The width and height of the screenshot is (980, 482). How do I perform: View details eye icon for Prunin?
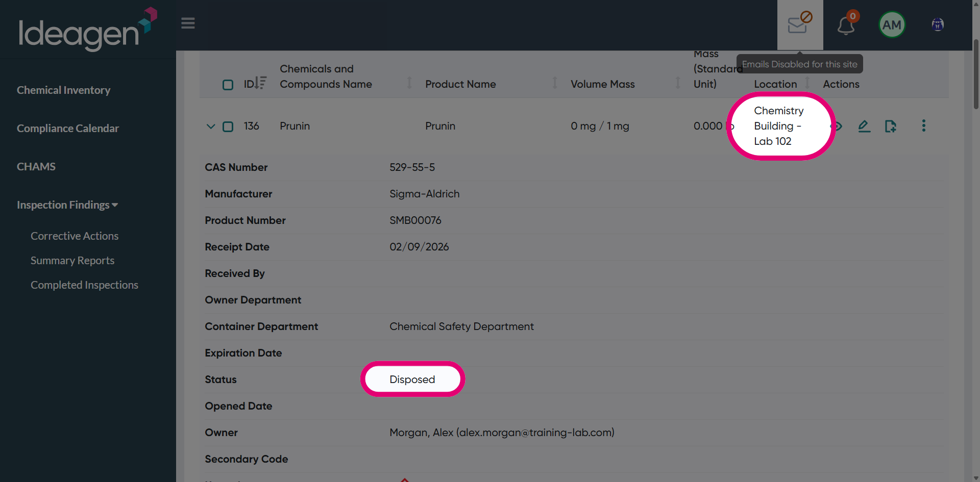pos(837,126)
